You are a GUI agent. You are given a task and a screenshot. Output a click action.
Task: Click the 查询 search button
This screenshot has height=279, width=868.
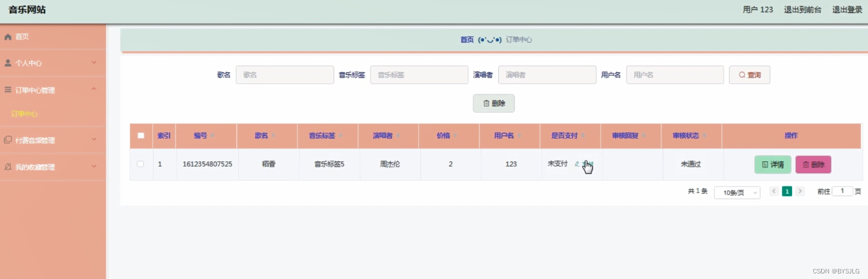(x=750, y=75)
